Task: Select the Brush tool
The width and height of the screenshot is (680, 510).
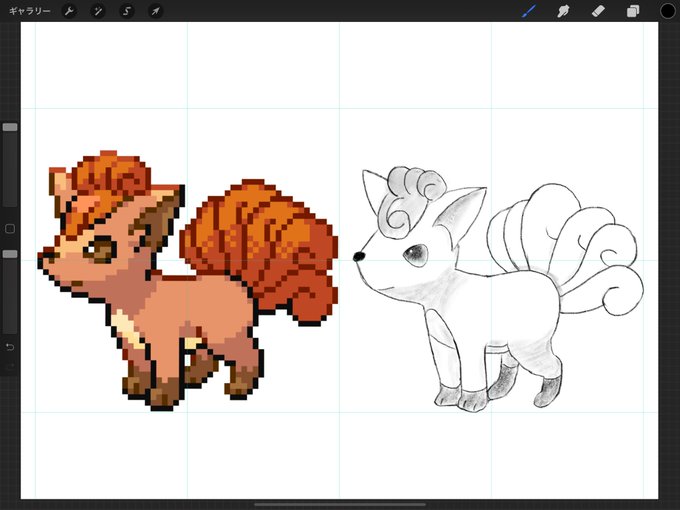Action: click(x=528, y=11)
